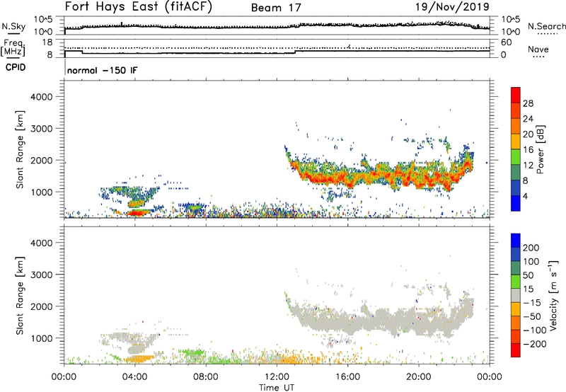
Task: Select the '2000' tick on the velocity panel
Action: (x=42, y=306)
